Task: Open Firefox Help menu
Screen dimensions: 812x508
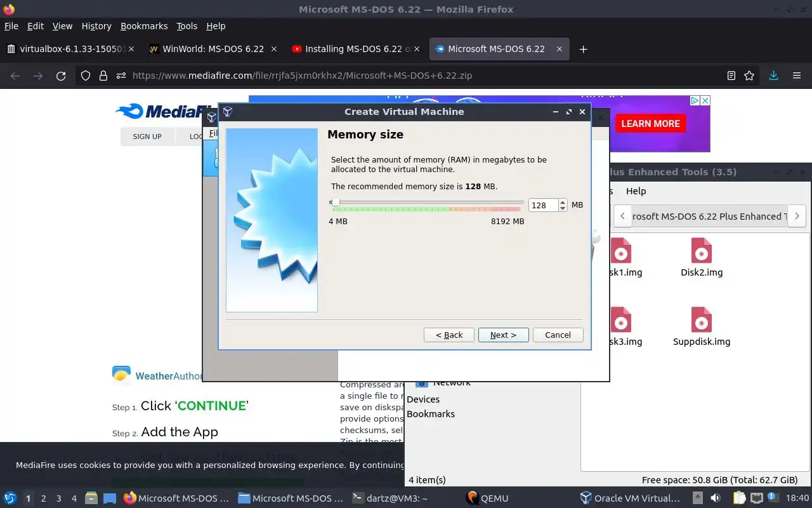Action: 216,26
